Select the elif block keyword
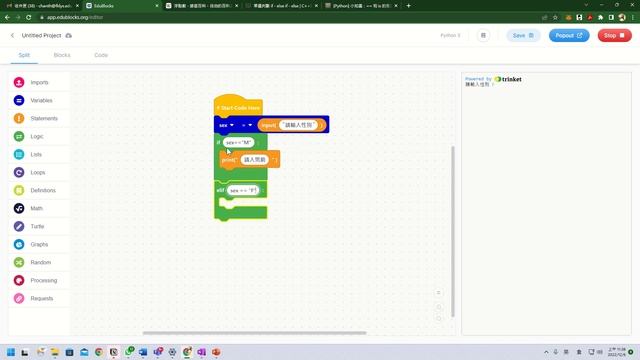The height and width of the screenshot is (360, 640). coord(220,190)
